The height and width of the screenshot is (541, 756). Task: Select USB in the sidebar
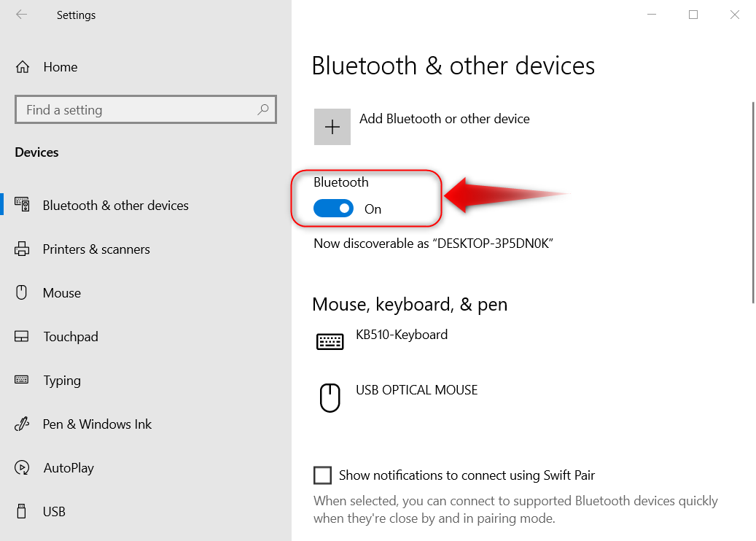(54, 512)
